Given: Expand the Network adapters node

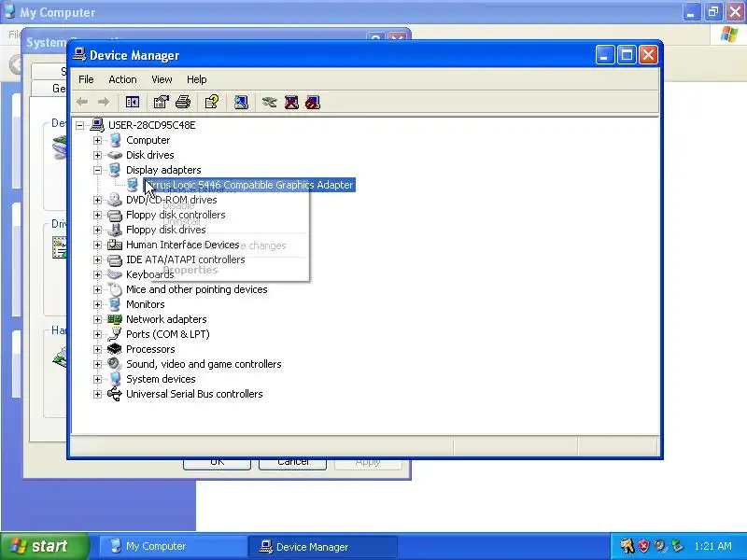Looking at the screenshot, I should [x=98, y=319].
